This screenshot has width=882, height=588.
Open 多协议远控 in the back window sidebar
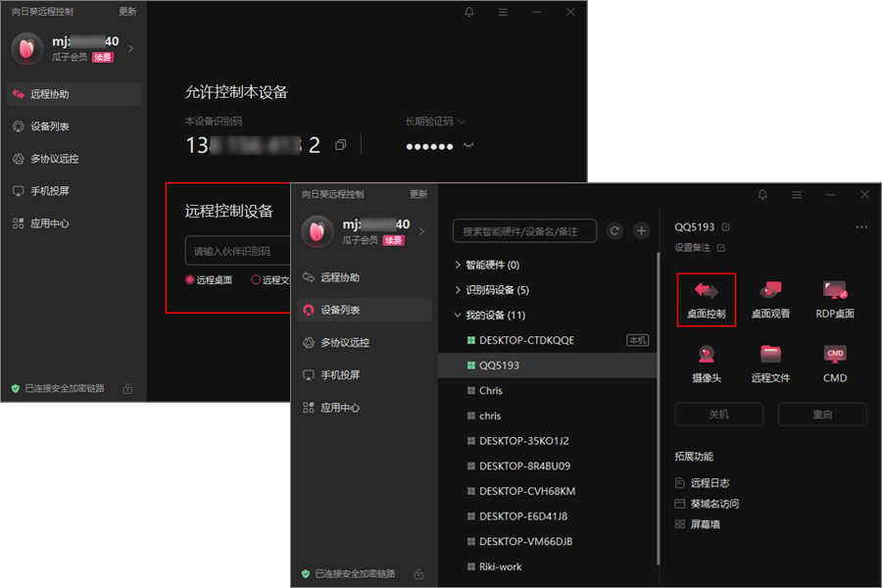point(73,159)
